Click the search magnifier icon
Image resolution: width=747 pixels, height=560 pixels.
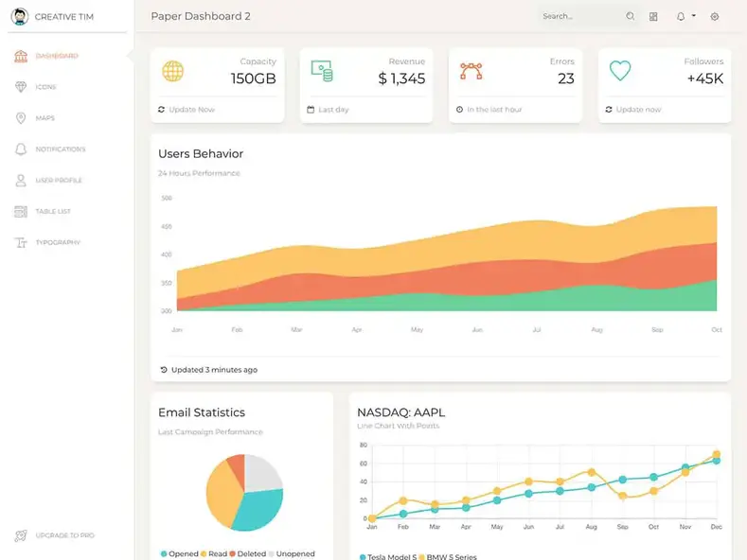pos(631,16)
